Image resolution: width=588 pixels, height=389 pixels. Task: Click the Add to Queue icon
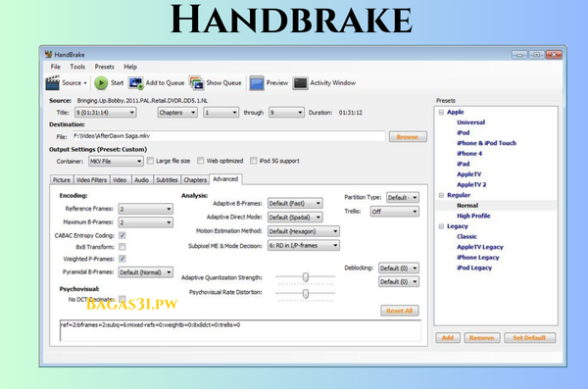136,83
